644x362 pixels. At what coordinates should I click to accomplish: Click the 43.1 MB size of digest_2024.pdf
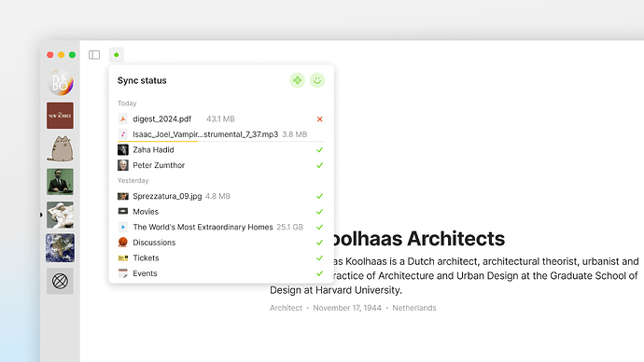coord(220,119)
